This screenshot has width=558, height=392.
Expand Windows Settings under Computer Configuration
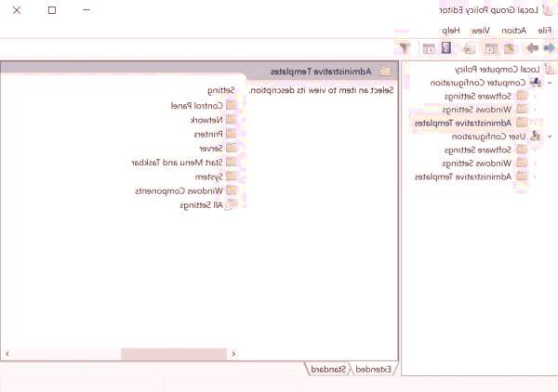[536, 109]
